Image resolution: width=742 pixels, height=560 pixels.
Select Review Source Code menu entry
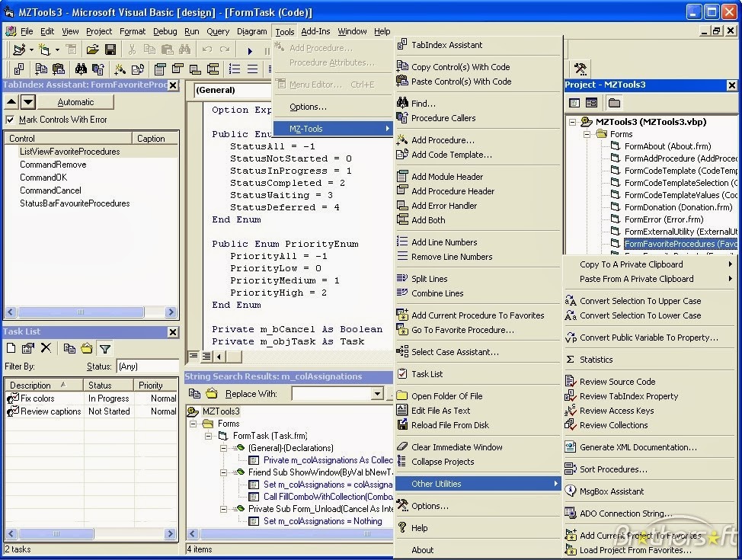pos(651,382)
